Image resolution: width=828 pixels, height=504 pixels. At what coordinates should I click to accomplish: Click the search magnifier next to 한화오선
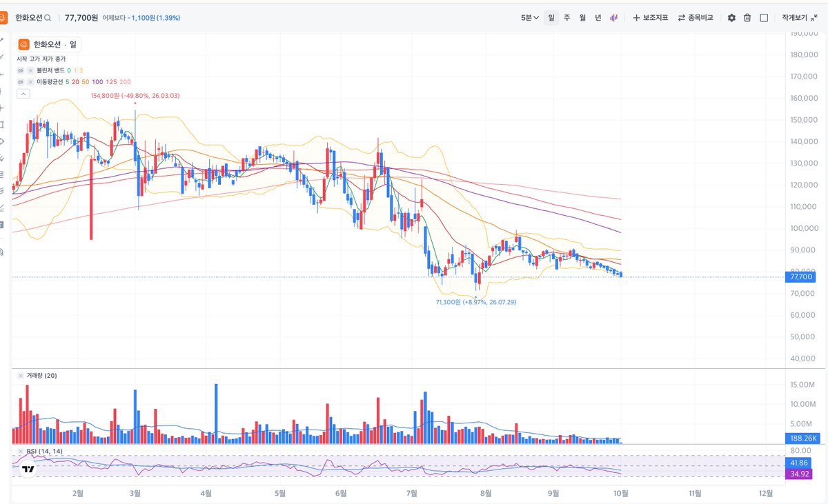48,17
